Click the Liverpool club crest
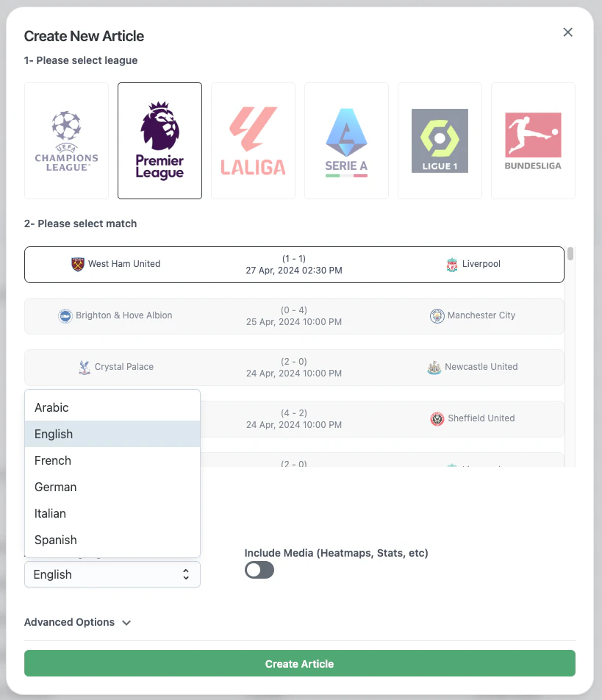The height and width of the screenshot is (700, 602). click(451, 263)
